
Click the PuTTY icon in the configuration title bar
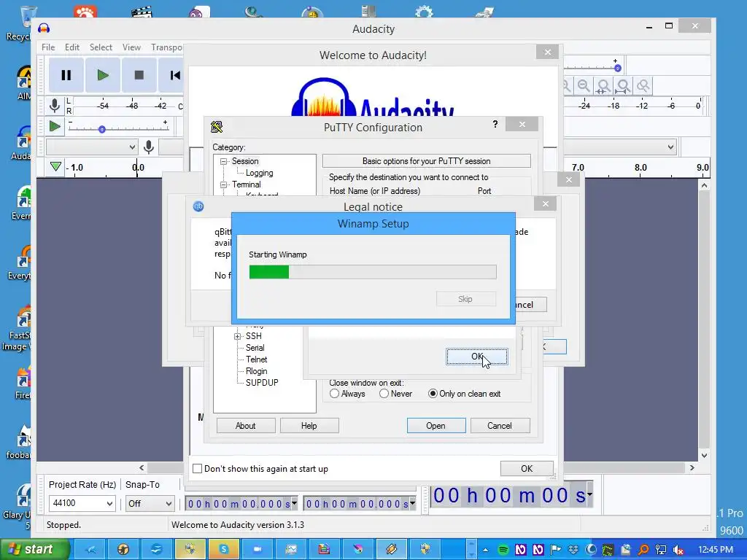click(x=217, y=127)
